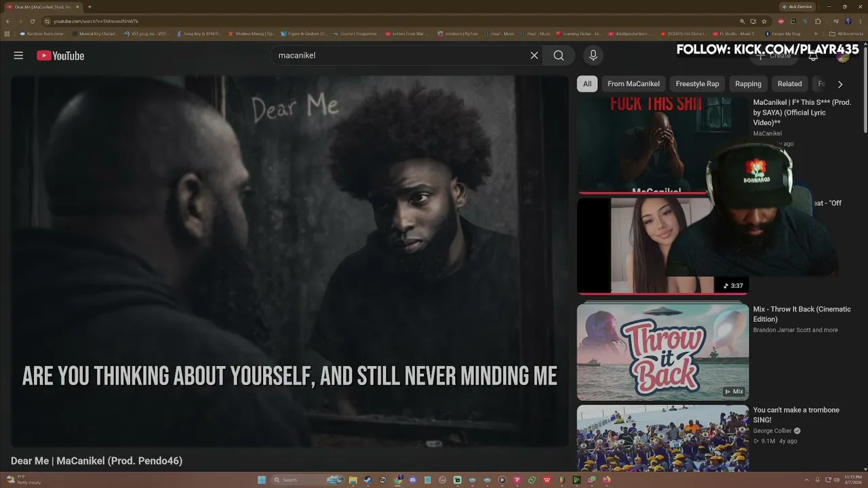Open You can't make a trombone SING! title
Image resolution: width=868 pixels, height=488 pixels.
(796, 415)
